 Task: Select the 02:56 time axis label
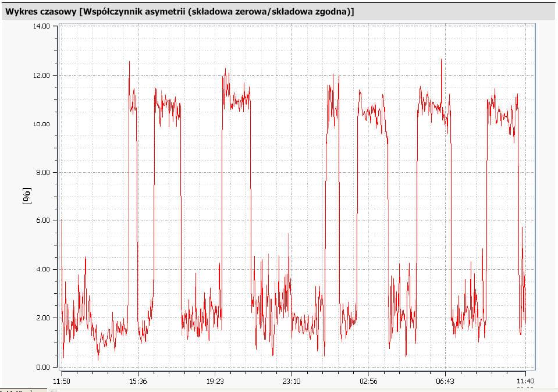click(368, 381)
